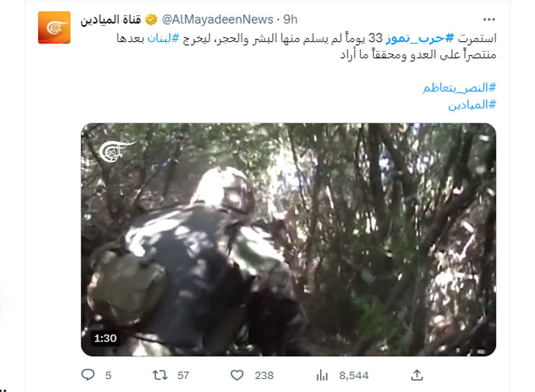535x392 pixels.
Task: Click the Al Mayadeen watermark logo in video
Action: point(117,151)
